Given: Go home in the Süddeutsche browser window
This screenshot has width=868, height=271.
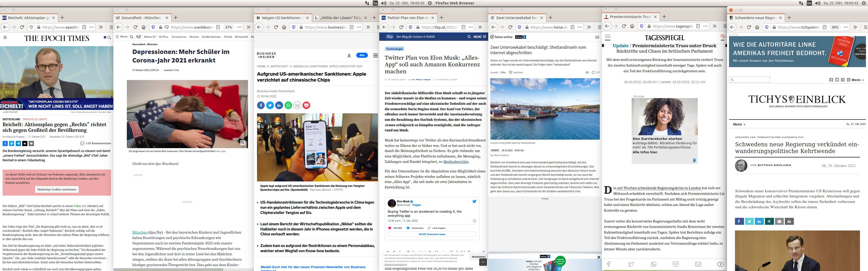Looking at the screenshot, I should pos(144,27).
